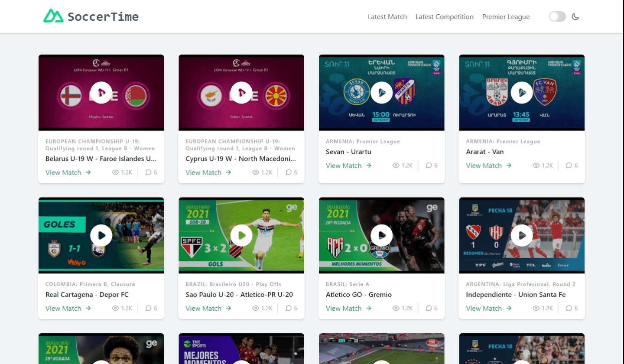Click the comment icon on Sao Paulo U-20 card
Viewport: 624px width, 364px height.
click(289, 309)
